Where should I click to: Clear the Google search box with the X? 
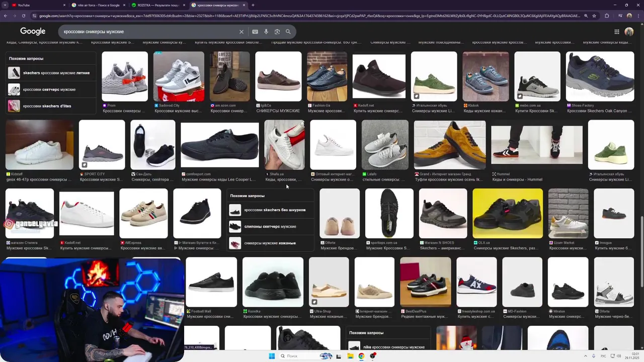(x=242, y=32)
